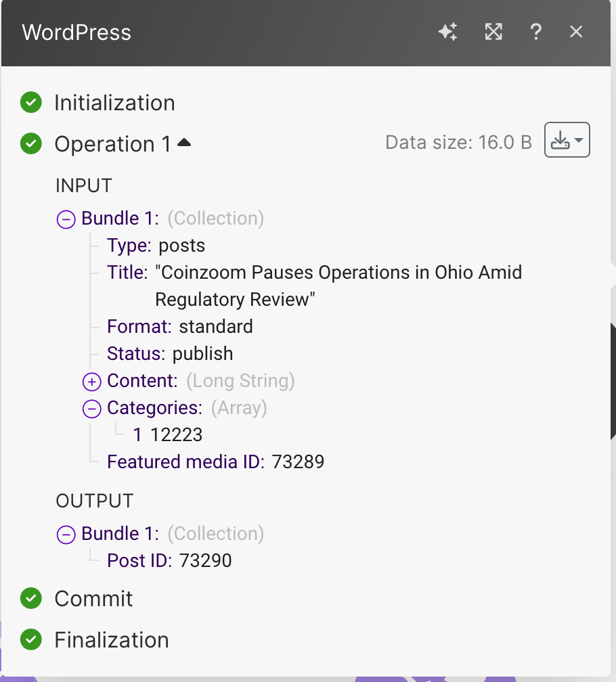Open the download output bundles dropdown

point(567,140)
